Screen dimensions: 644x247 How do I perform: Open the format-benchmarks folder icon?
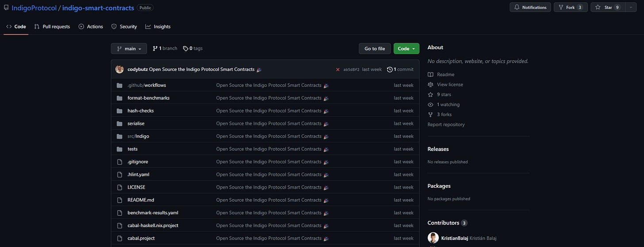tap(119, 98)
